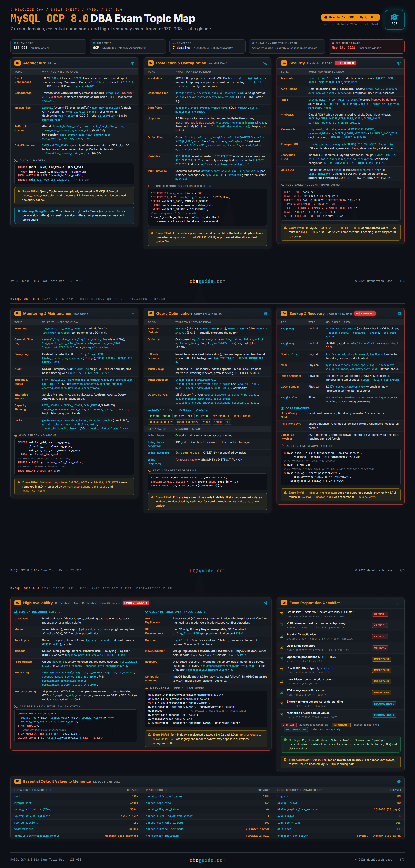Click the Strategy green checkmark icon

(x=285, y=740)
